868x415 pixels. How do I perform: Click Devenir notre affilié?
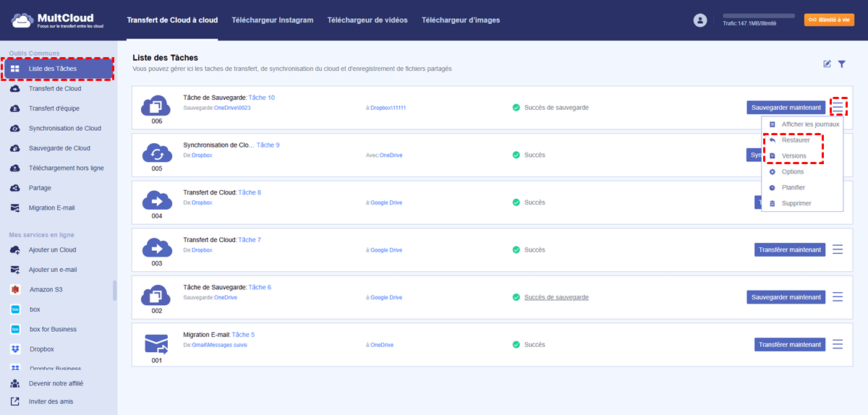[x=56, y=383]
